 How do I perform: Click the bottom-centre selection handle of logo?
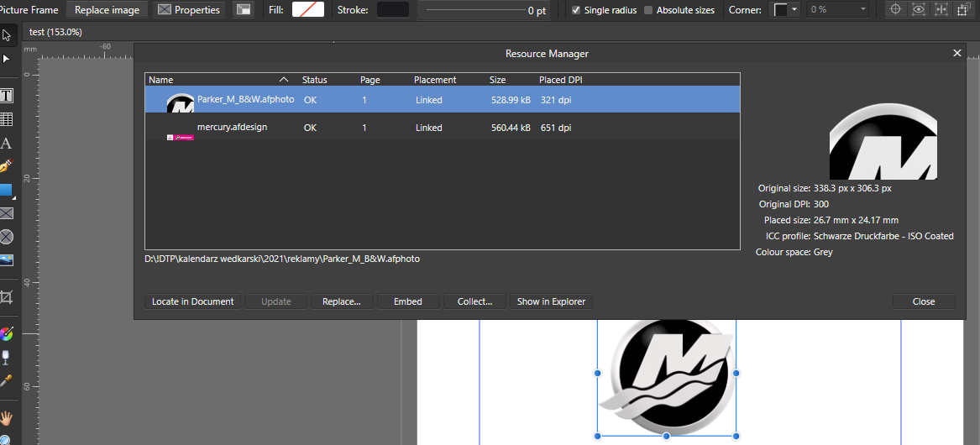(666, 436)
